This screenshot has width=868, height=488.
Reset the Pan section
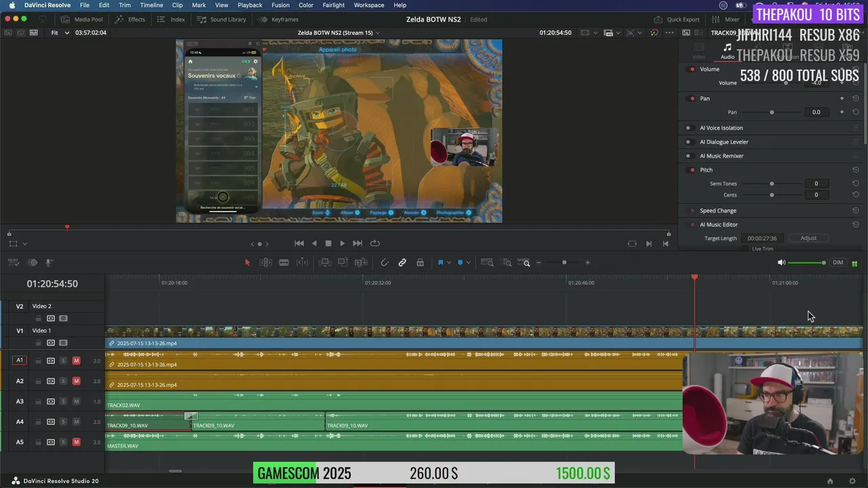tap(856, 98)
